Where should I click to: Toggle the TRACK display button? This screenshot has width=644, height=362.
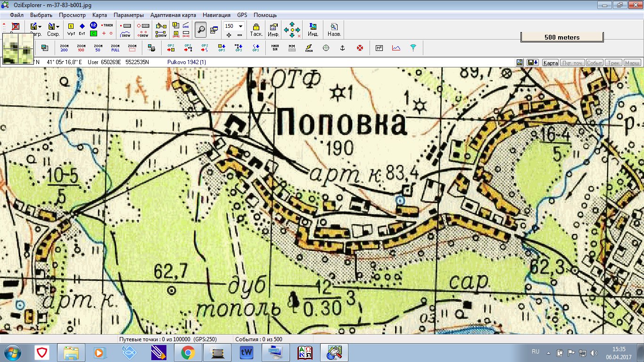coord(107,25)
